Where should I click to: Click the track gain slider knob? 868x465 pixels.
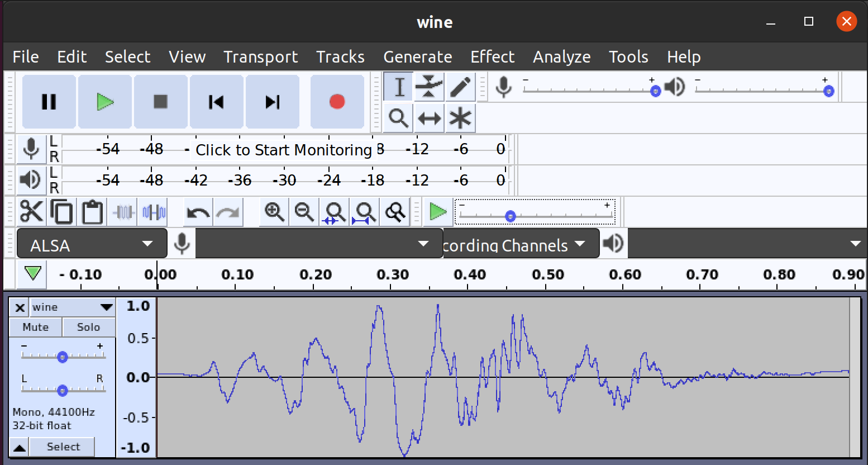pyautogui.click(x=63, y=357)
